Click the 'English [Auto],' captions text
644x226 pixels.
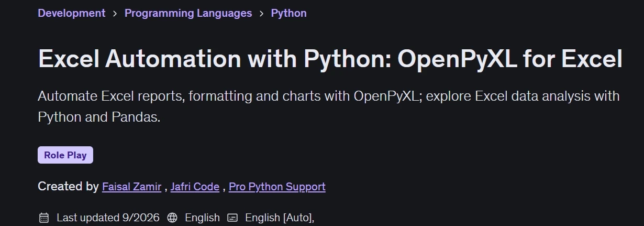coord(280,218)
